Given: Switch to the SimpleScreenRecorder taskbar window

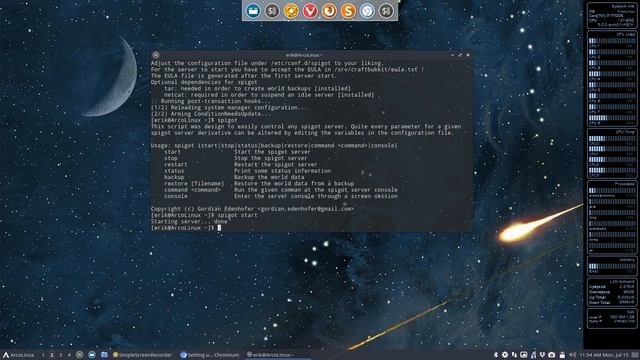Looking at the screenshot, I should (x=142, y=355).
